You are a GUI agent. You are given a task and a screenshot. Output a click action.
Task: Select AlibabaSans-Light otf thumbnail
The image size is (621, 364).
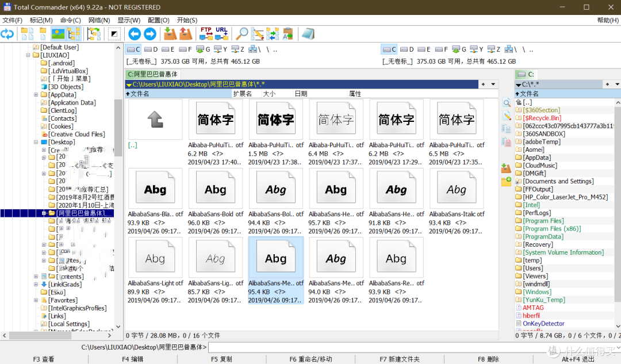(155, 270)
